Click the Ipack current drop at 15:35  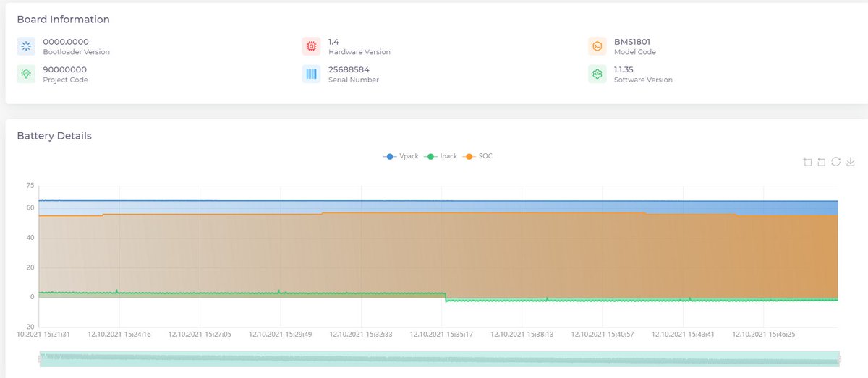445,297
